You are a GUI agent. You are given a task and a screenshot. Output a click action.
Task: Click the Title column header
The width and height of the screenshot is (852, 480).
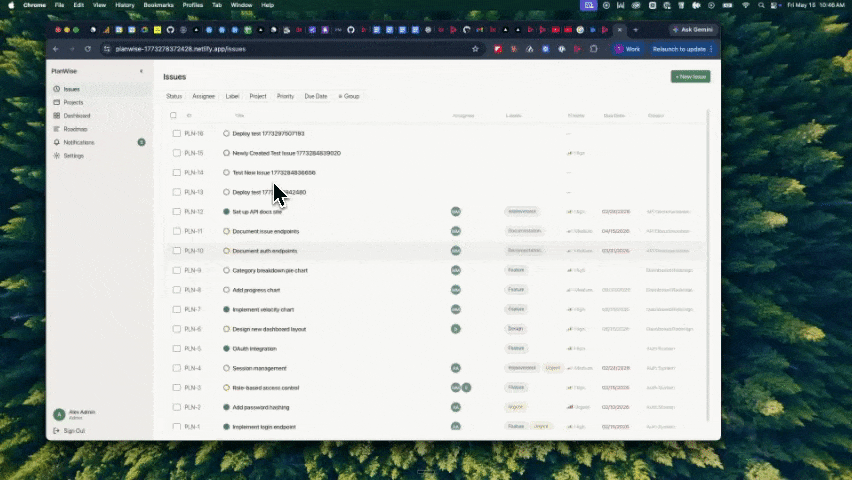click(x=239, y=115)
